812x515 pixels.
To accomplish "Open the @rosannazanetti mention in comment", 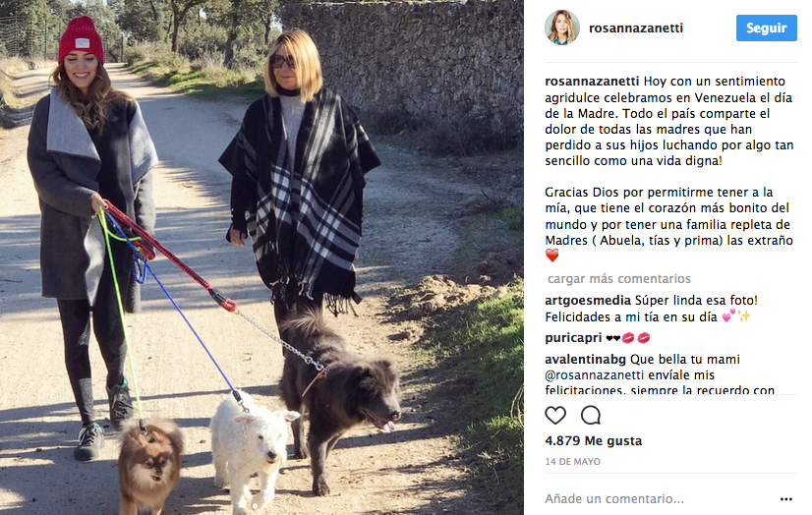I will coord(594,375).
